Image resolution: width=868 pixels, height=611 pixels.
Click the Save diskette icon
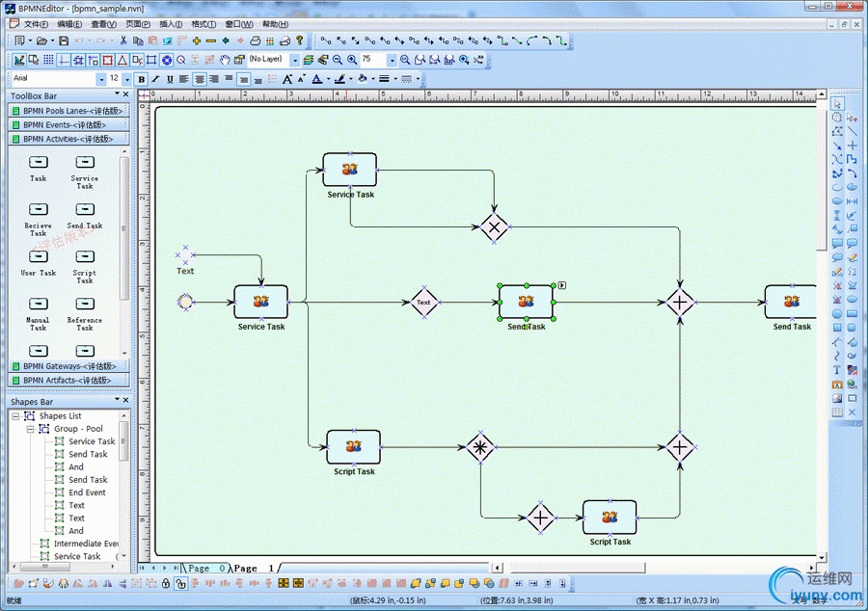point(64,40)
